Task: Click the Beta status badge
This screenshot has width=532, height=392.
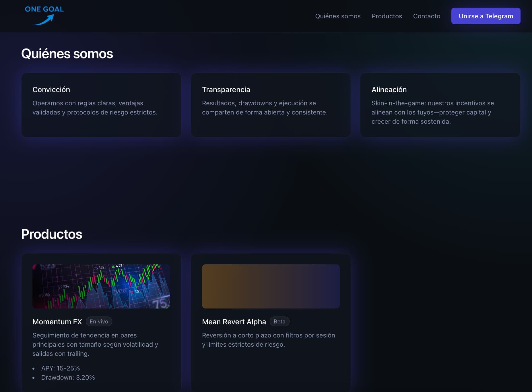Action: pyautogui.click(x=279, y=321)
